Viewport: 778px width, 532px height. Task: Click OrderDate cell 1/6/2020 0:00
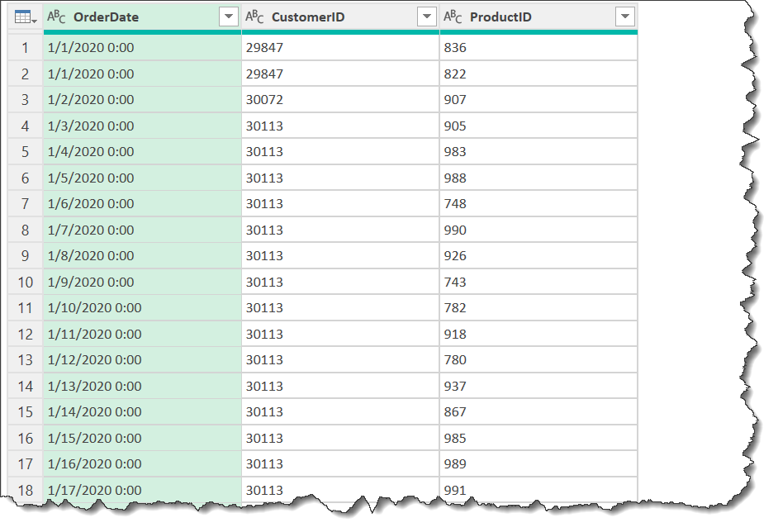pos(142,204)
